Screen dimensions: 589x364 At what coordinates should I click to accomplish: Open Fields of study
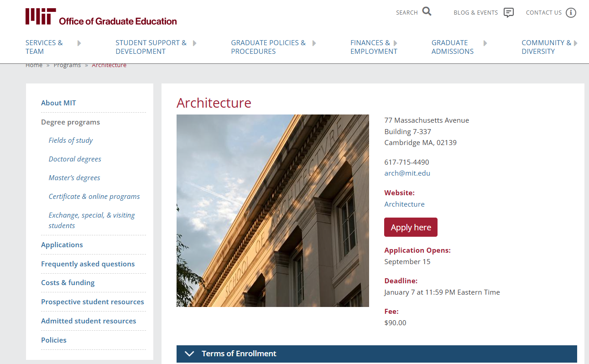[71, 140]
